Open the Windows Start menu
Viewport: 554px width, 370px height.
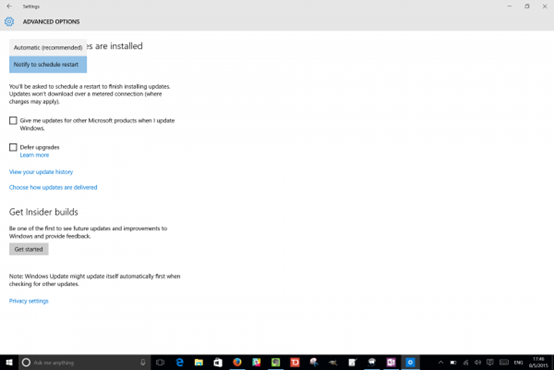[x=9, y=362]
